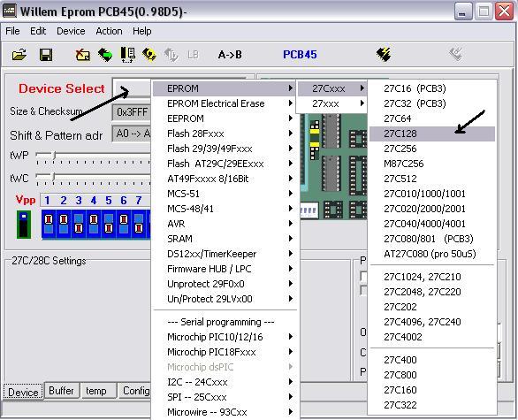Click the green chip toolbar icon
Image resolution: width=518 pixels, height=420 pixels.
click(105, 55)
